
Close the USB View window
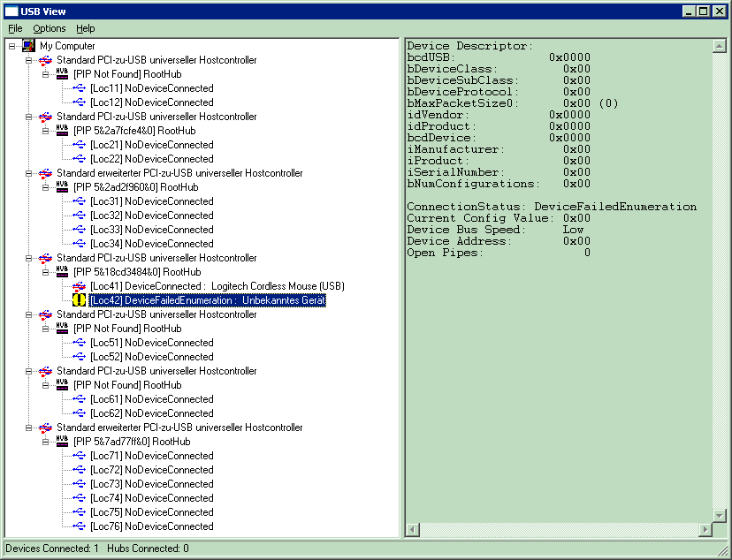tap(720, 11)
